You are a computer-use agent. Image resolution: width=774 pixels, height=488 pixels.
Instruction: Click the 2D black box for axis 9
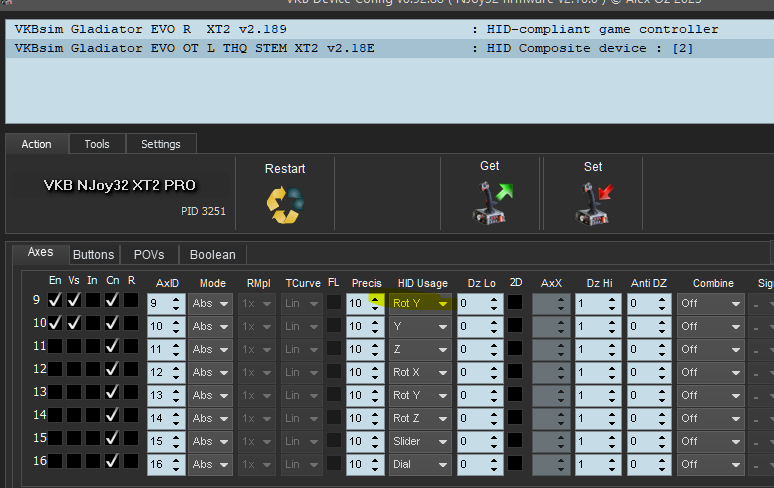[515, 302]
